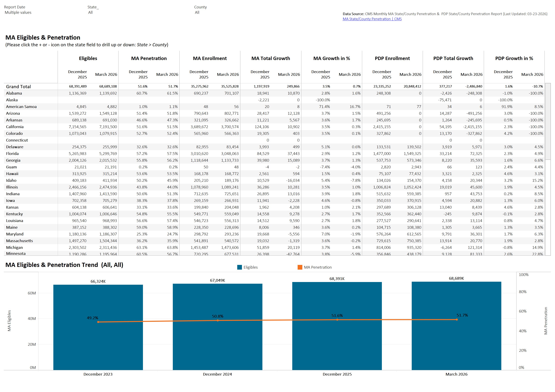
Task: Click the blue Eligibles legend swatch
Action: coord(239,267)
